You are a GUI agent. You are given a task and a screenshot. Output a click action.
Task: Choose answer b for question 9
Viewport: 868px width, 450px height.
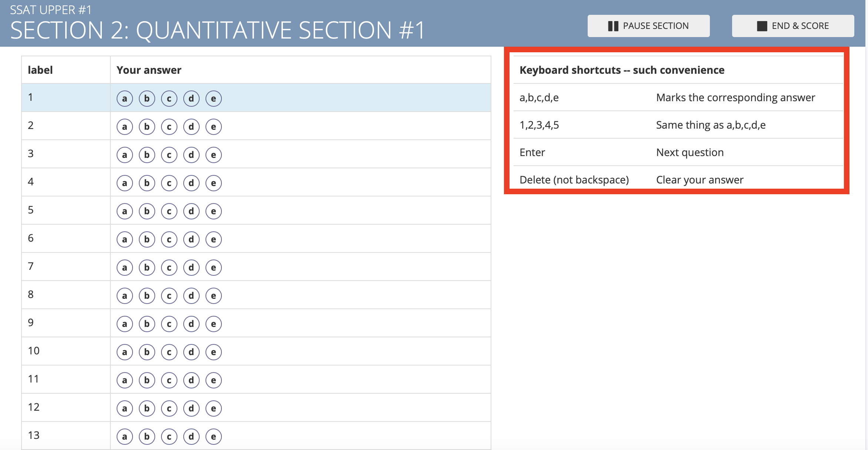(147, 324)
